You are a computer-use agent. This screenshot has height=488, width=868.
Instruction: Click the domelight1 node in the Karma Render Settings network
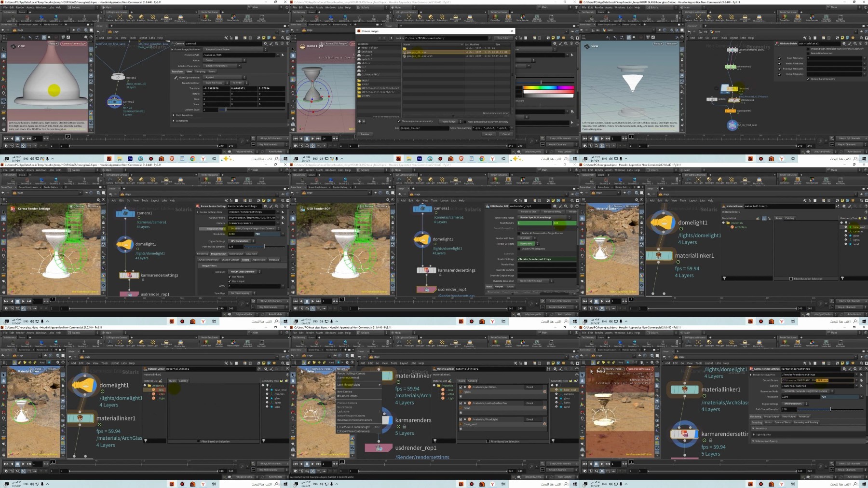pos(125,245)
